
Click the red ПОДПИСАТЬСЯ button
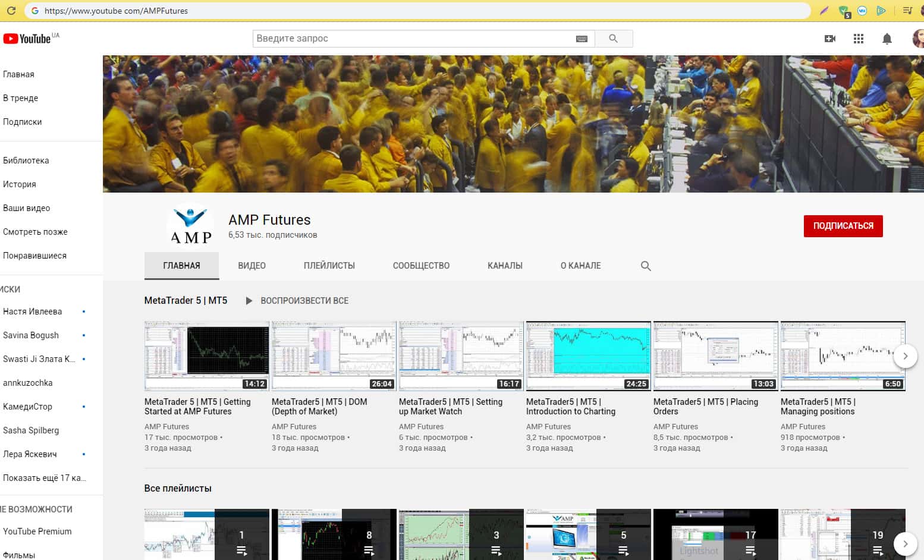tap(843, 226)
